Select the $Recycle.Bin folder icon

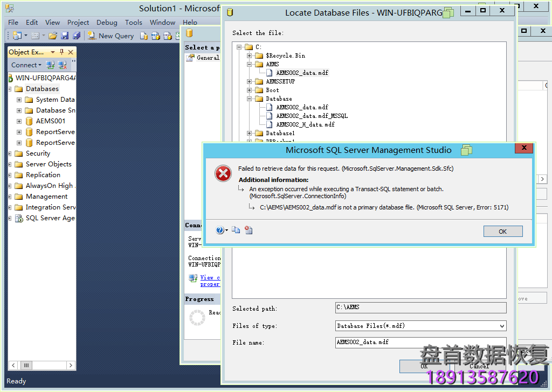click(259, 55)
